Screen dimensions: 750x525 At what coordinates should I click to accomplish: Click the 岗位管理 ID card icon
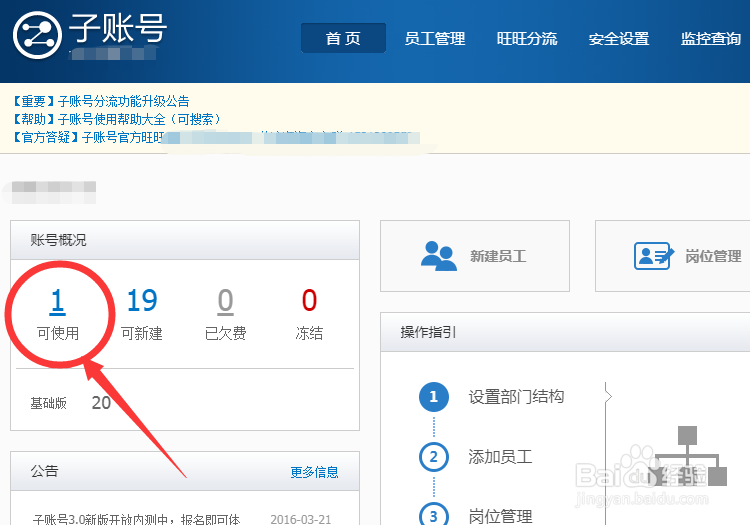click(x=654, y=256)
